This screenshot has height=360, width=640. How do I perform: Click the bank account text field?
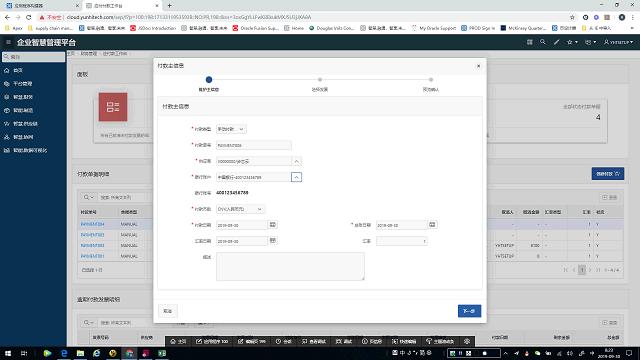point(253,177)
